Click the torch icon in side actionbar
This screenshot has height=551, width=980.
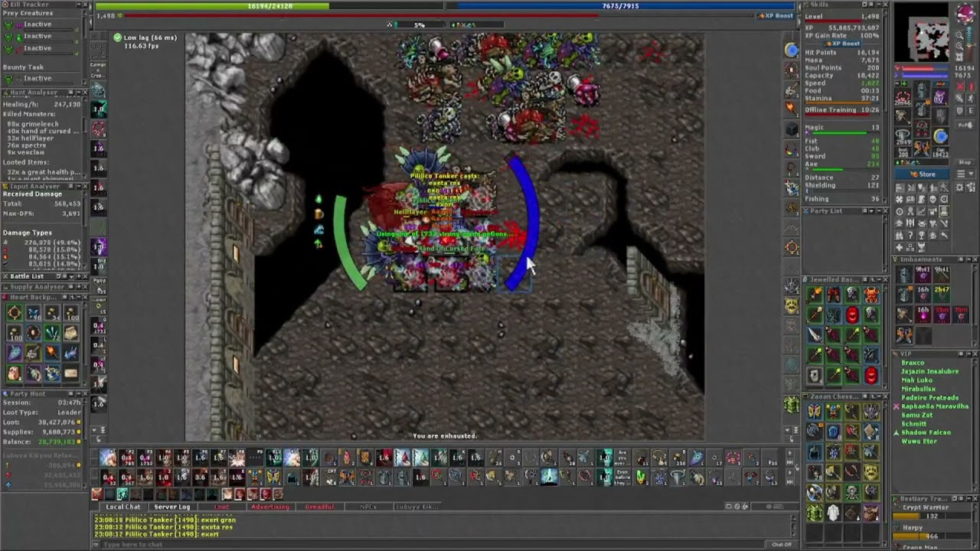pos(792,109)
